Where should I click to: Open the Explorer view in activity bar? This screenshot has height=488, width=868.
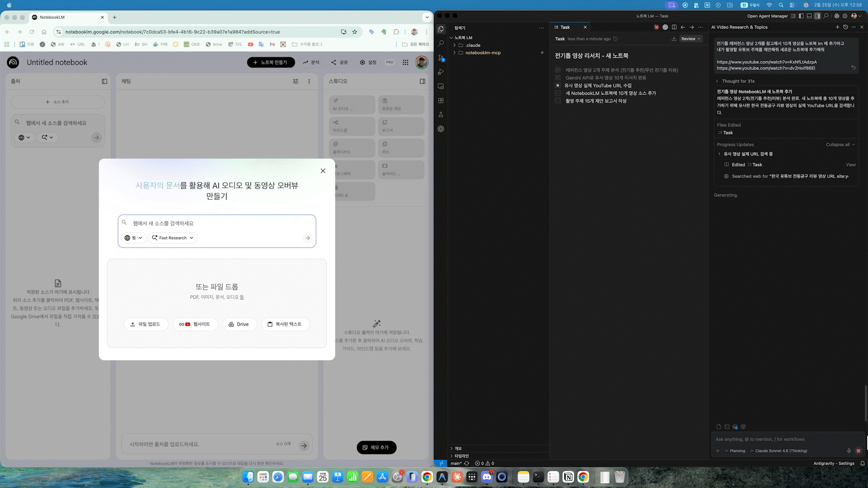[x=441, y=29]
